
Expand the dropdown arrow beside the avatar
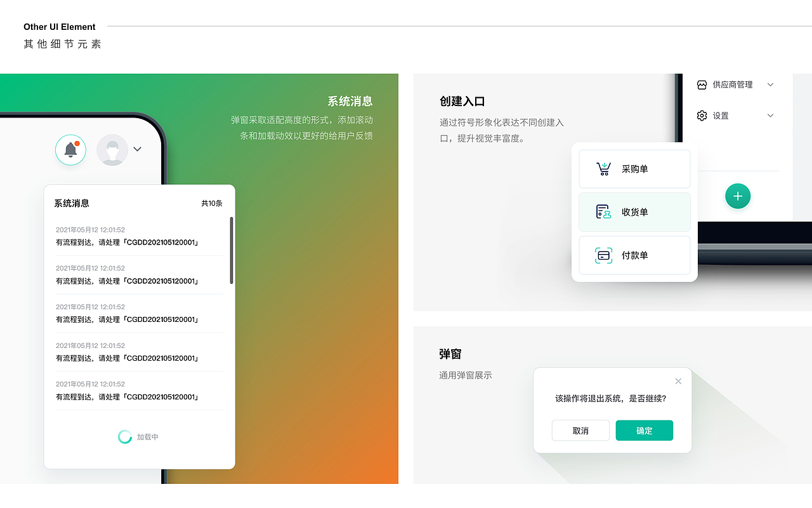click(137, 149)
